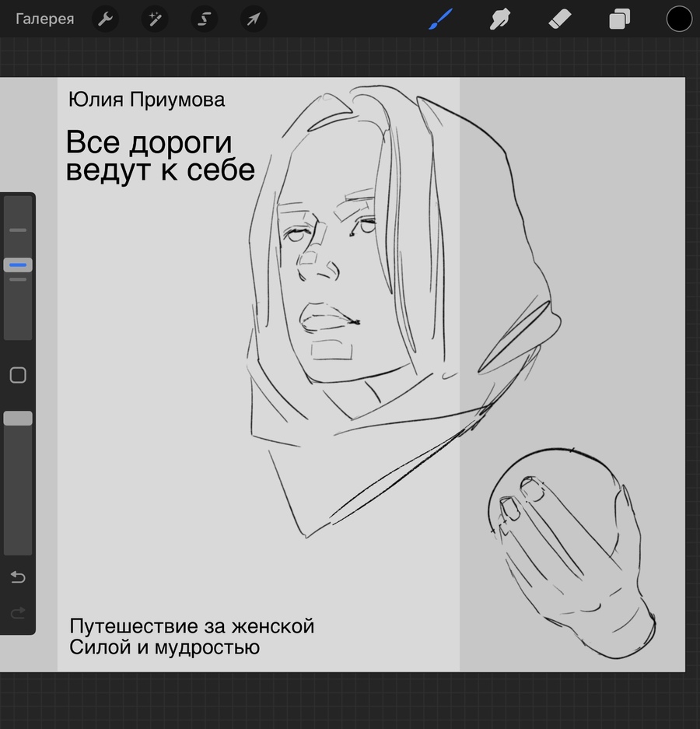Select the Eraser tool
The width and height of the screenshot is (700, 729).
tap(560, 19)
